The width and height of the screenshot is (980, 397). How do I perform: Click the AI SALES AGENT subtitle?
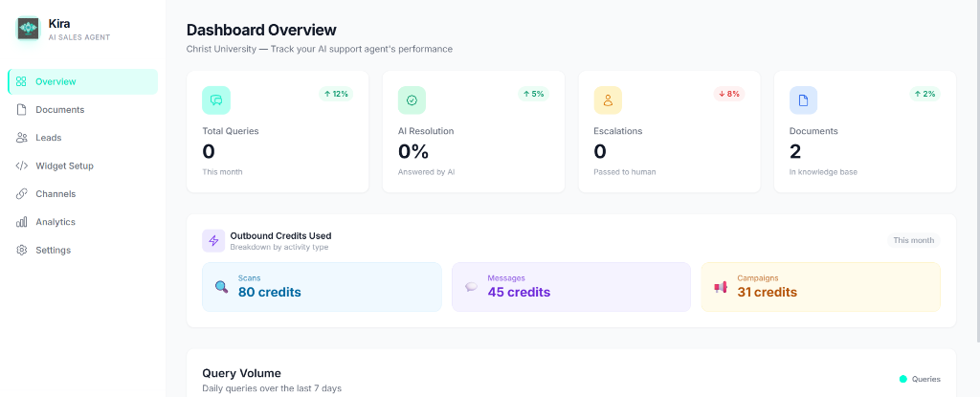[x=79, y=37]
